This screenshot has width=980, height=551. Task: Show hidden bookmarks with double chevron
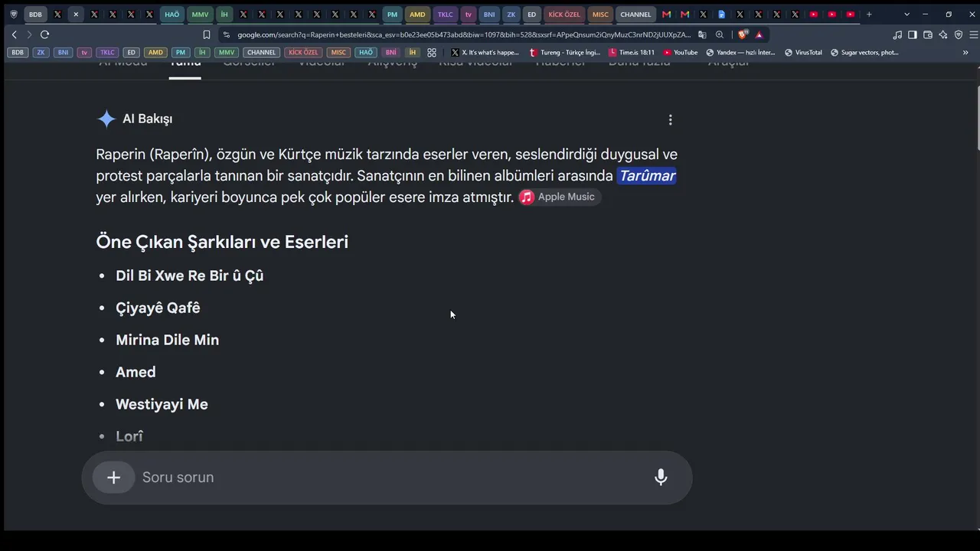point(965,53)
